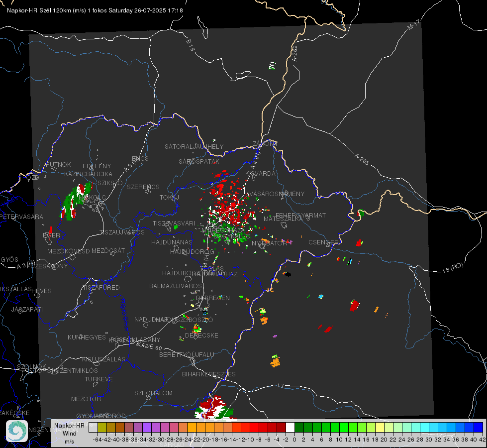The height and width of the screenshot is (448, 487).
Task: Click the blue 'Hajdú-Bihar' county label
Action: click(123, 315)
